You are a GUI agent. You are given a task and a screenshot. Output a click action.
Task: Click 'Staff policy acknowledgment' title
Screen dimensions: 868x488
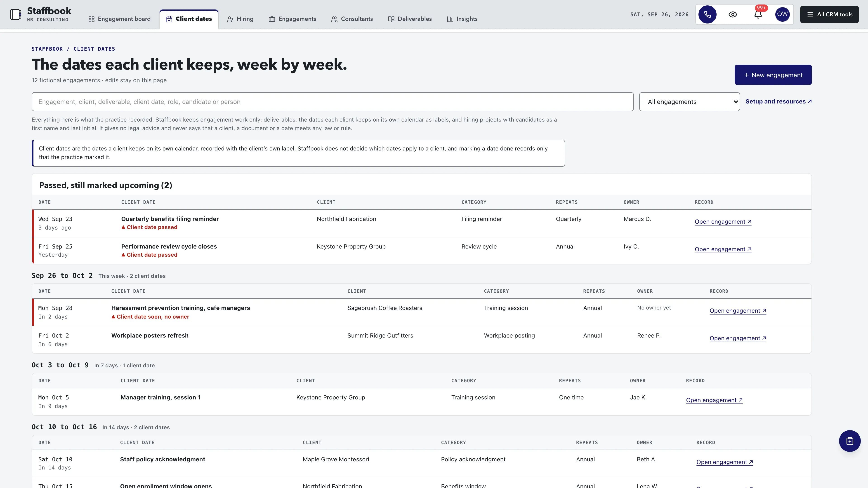click(163, 459)
